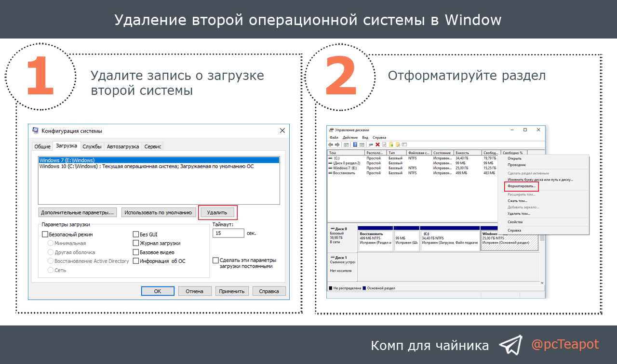Click the folder with magnifier toolbar icon
Image resolution: width=617 pixels, height=364 pixels.
click(398, 144)
